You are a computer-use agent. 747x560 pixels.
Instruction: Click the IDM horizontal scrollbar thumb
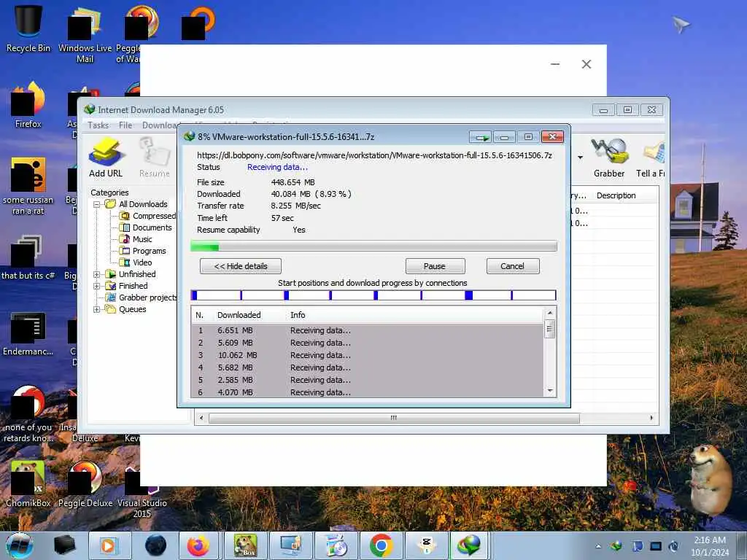click(394, 418)
